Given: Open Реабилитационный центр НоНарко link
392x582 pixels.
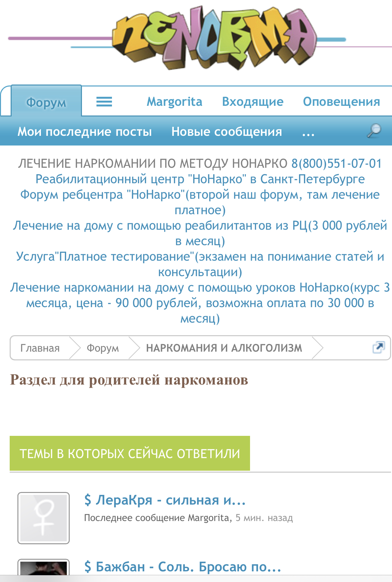Looking at the screenshot, I should click(x=200, y=179).
